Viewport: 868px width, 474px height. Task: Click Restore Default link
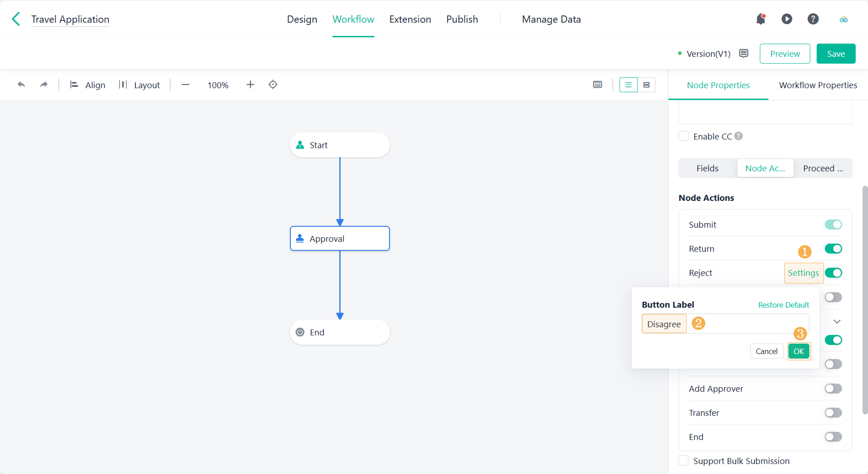[x=783, y=305]
